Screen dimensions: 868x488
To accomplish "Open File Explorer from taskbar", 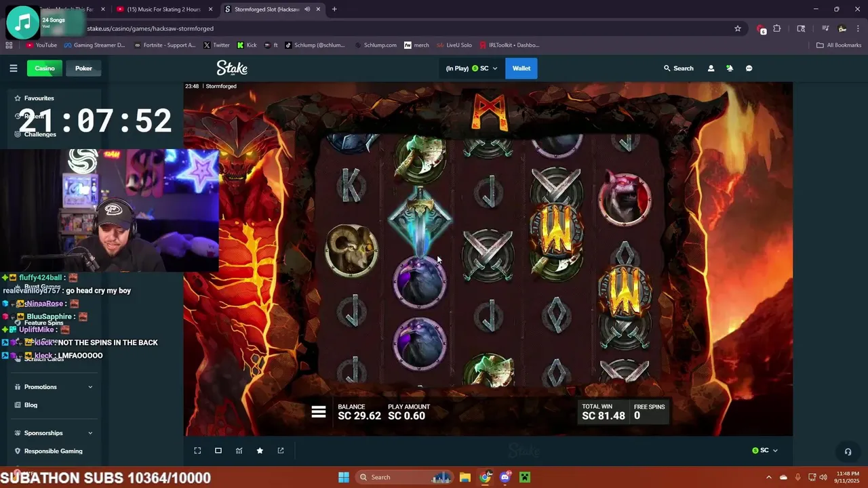I will click(465, 477).
